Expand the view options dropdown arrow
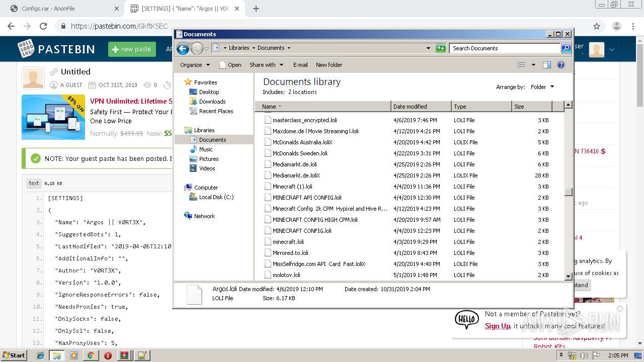Image resolution: width=644 pixels, height=362 pixels. point(533,65)
